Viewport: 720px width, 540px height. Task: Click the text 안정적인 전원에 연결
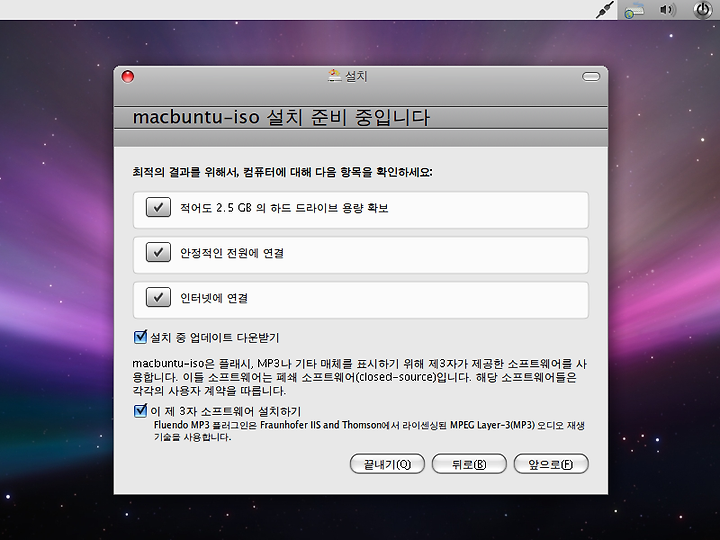point(232,253)
